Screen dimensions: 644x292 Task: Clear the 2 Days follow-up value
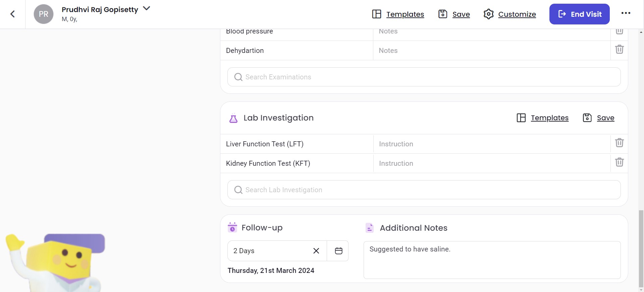pyautogui.click(x=316, y=251)
